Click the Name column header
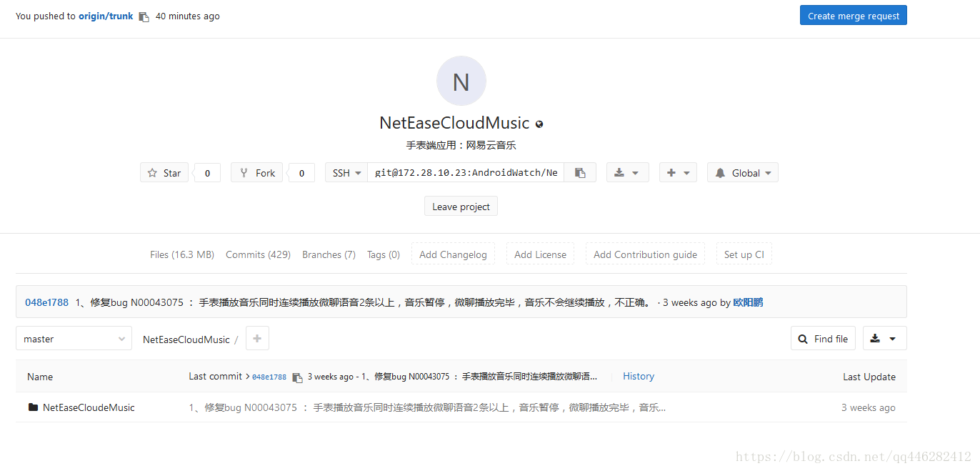This screenshot has width=980, height=471. [40, 377]
